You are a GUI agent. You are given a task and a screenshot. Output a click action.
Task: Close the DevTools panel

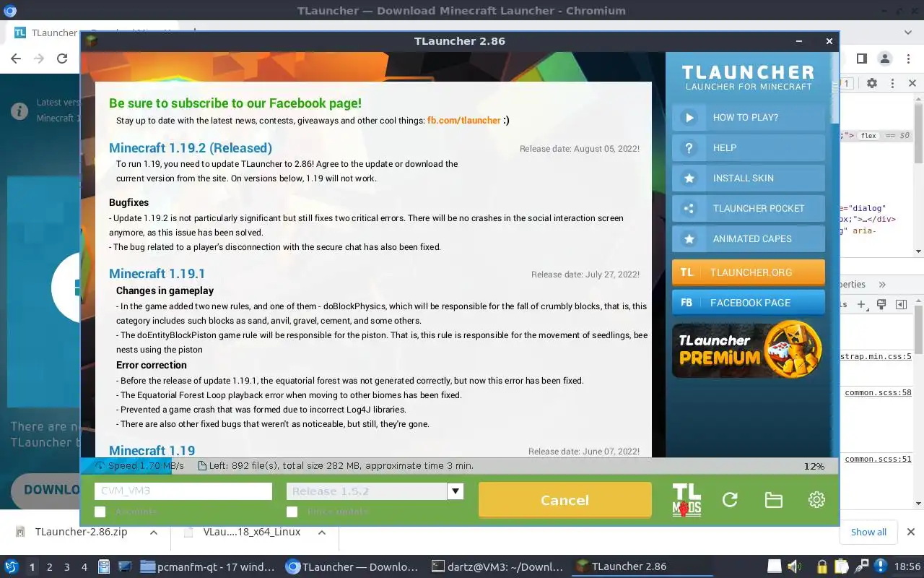[x=912, y=83]
